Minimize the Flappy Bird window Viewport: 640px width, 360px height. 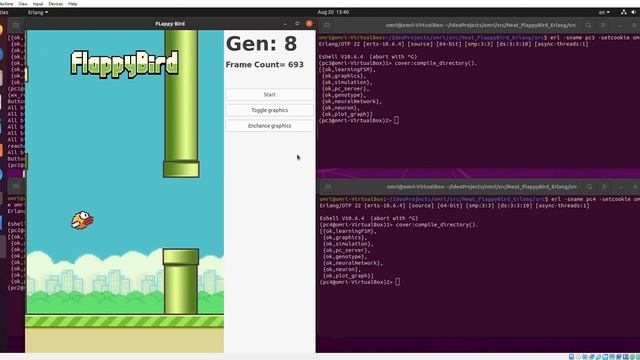285,24
